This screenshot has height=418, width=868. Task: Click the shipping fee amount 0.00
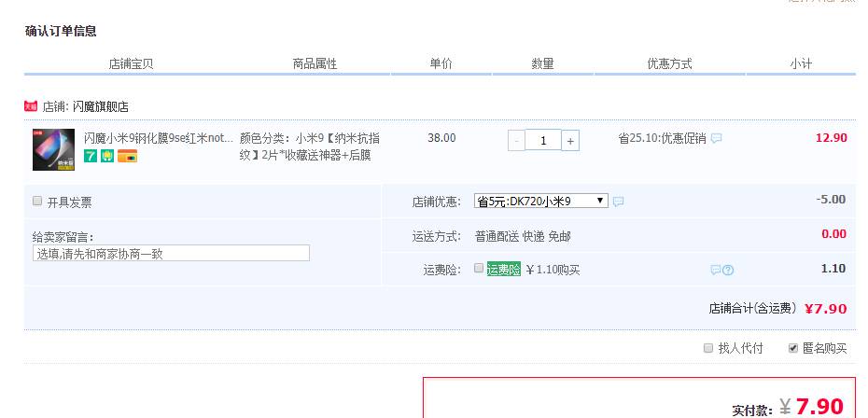834,233
